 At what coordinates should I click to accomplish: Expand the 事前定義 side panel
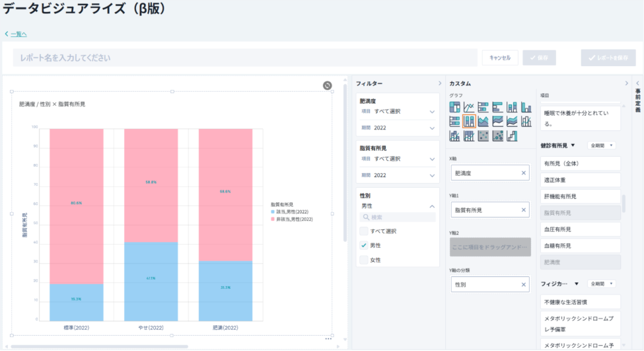(638, 83)
